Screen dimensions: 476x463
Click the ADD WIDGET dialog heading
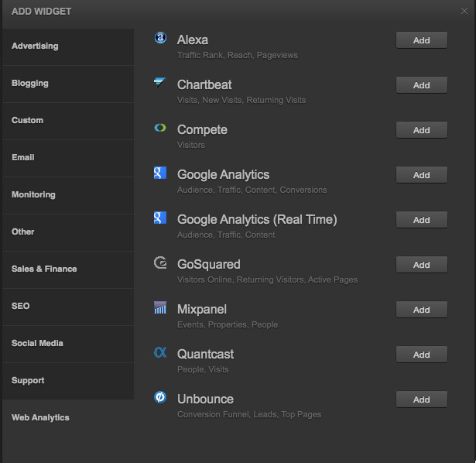[41, 12]
